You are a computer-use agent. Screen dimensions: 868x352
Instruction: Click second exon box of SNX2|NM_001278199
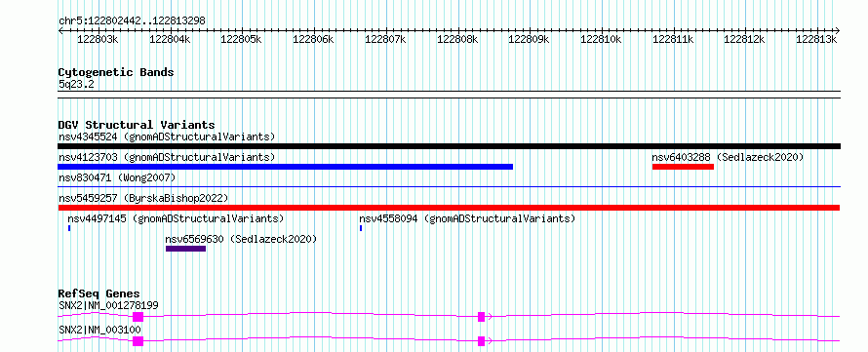tap(481, 317)
